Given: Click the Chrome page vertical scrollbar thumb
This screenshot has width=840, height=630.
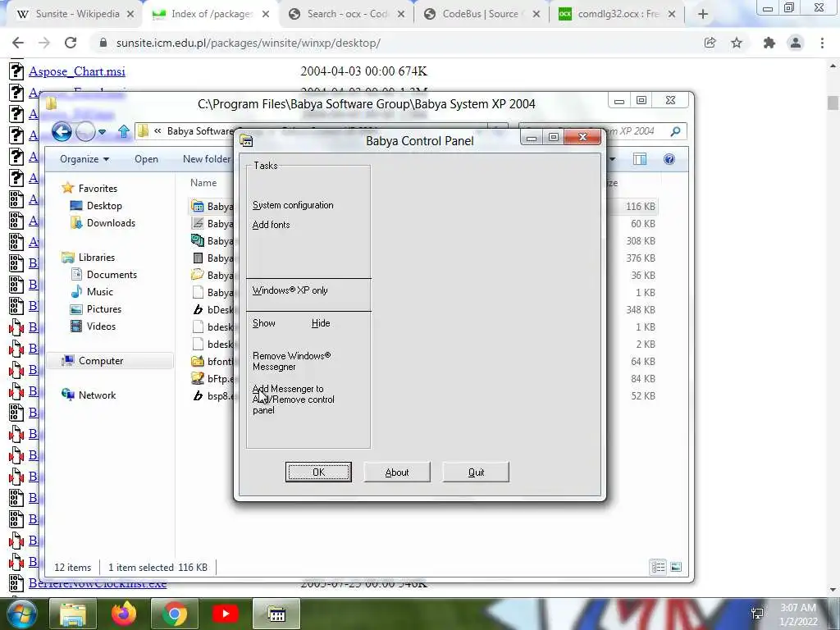Looking at the screenshot, I should [x=833, y=103].
